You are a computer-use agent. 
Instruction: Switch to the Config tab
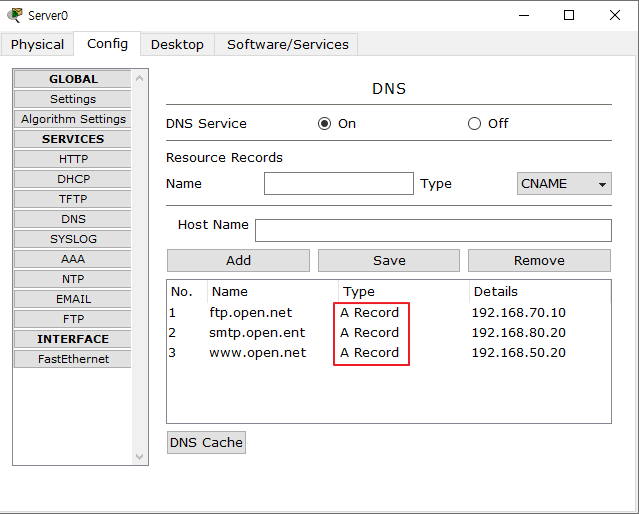point(107,44)
